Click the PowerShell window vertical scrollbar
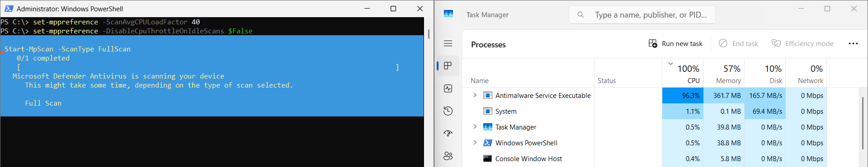868x167 pixels. tap(429, 34)
